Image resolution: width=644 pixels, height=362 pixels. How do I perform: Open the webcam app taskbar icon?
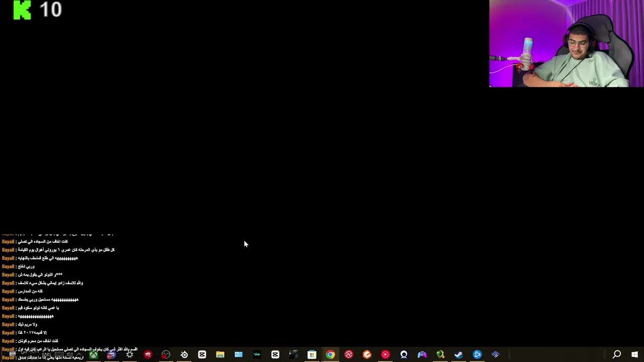coord(404,355)
